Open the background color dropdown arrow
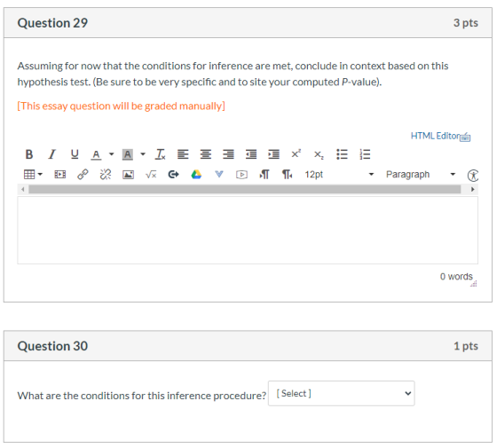This screenshot has width=497, height=448. pyautogui.click(x=143, y=154)
